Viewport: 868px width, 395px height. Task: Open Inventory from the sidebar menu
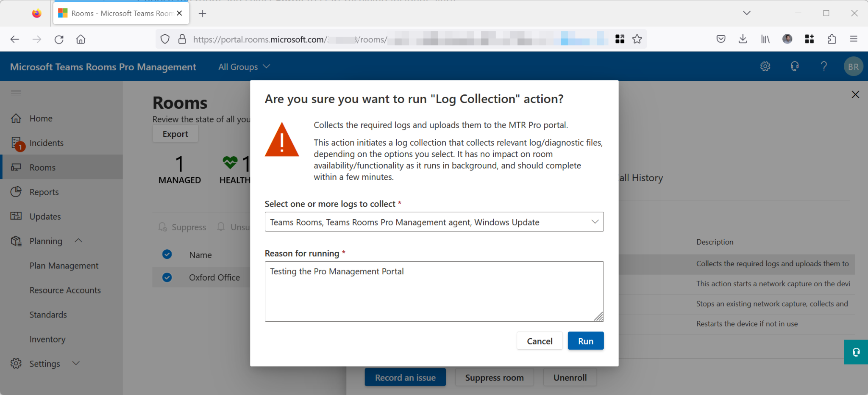[47, 339]
